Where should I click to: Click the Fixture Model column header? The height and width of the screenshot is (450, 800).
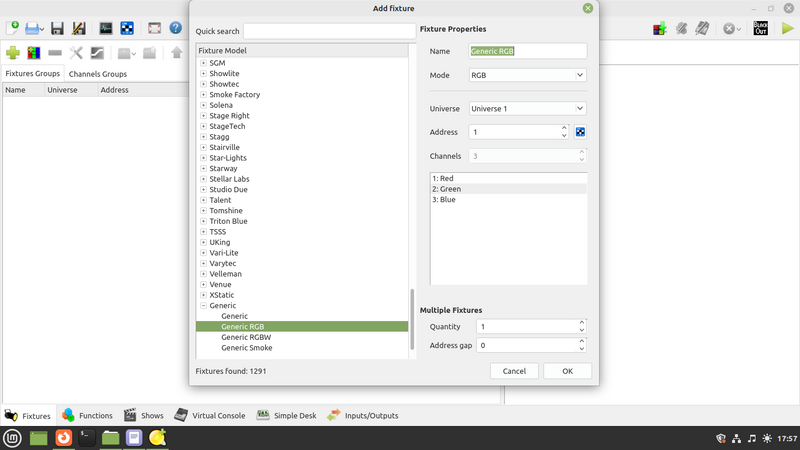[x=302, y=51]
